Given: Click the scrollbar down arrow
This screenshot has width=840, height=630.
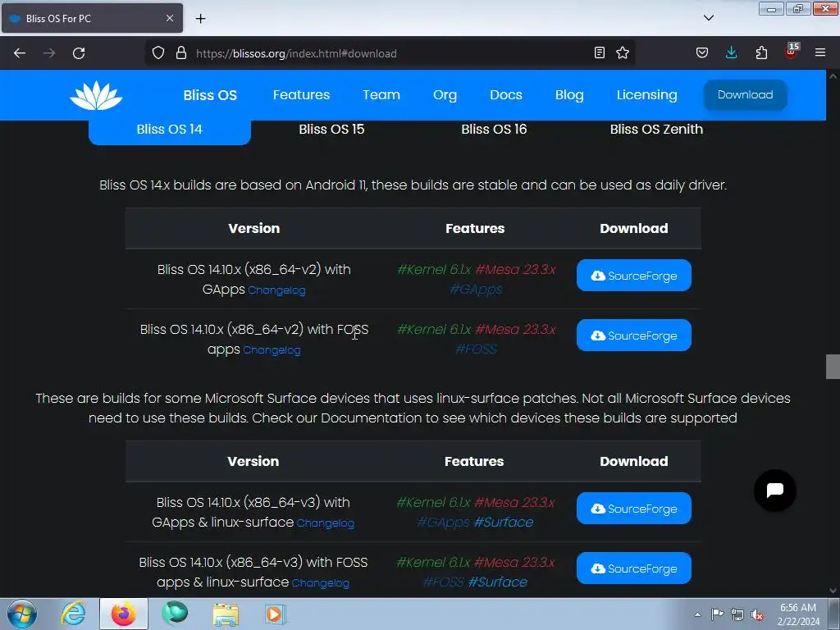Looking at the screenshot, I should coord(833,591).
